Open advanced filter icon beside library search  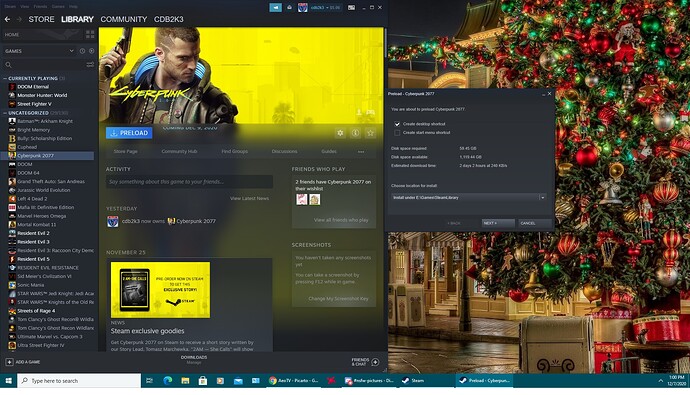(x=90, y=65)
